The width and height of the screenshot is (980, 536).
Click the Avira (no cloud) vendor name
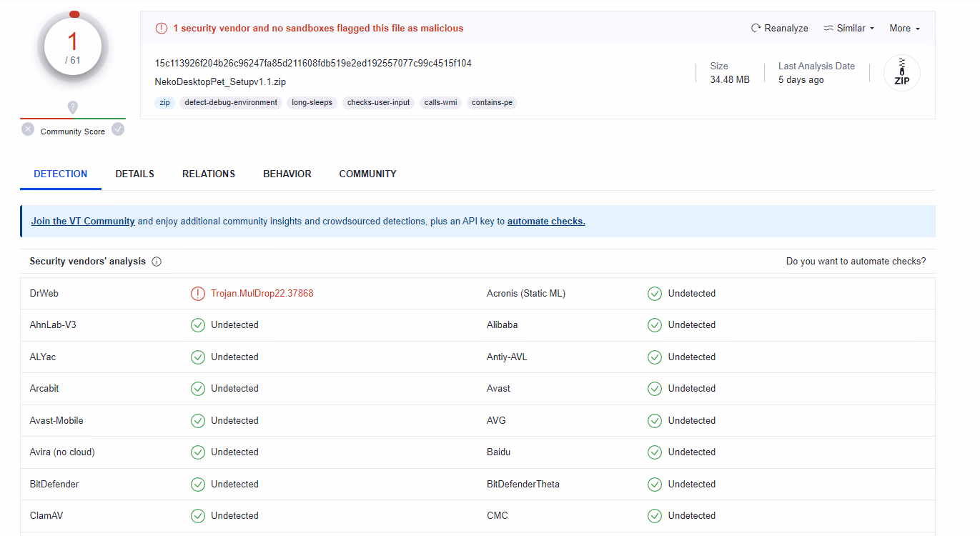click(62, 452)
